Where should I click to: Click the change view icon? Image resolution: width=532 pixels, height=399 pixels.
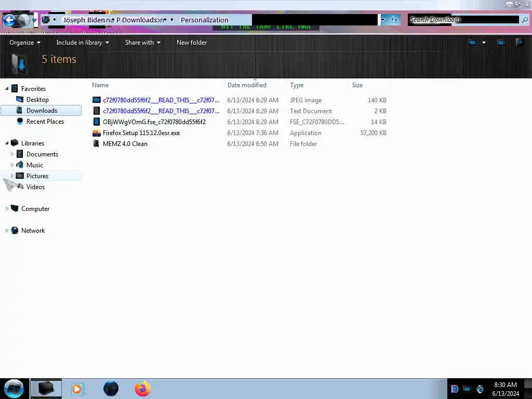[472, 43]
